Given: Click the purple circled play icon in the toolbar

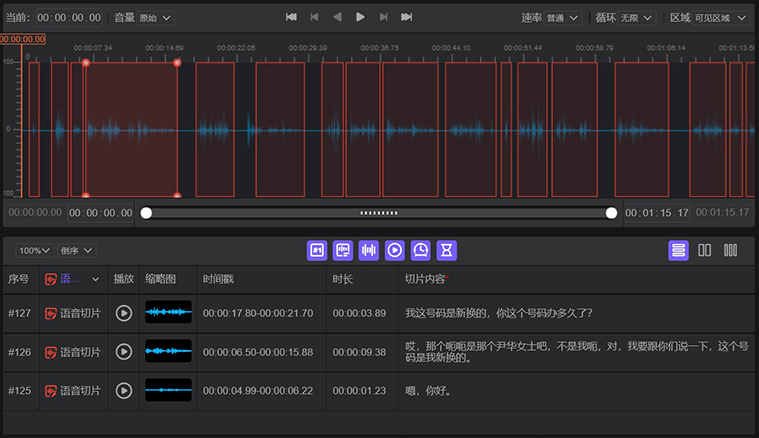Looking at the screenshot, I should tap(395, 250).
